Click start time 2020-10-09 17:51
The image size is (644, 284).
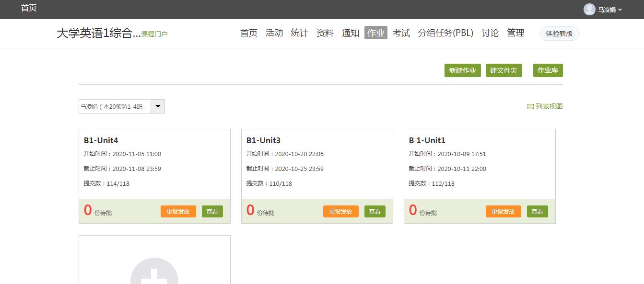(x=462, y=154)
